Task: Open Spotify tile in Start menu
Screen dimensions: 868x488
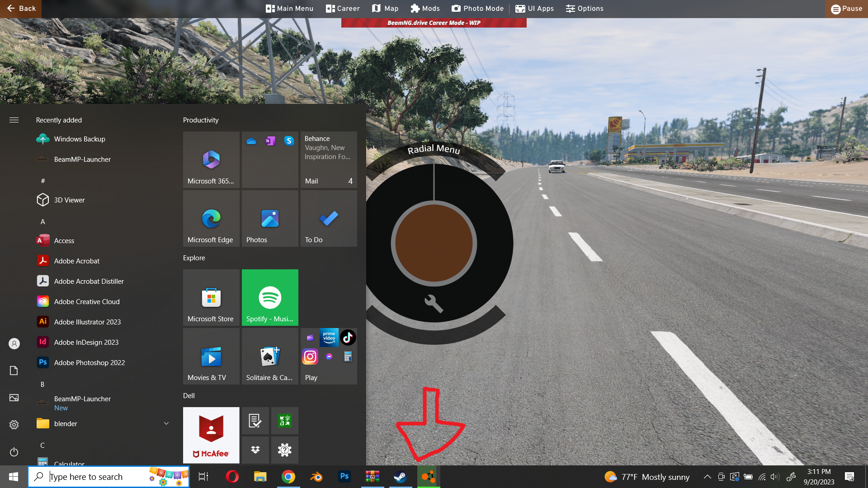Action: point(270,297)
